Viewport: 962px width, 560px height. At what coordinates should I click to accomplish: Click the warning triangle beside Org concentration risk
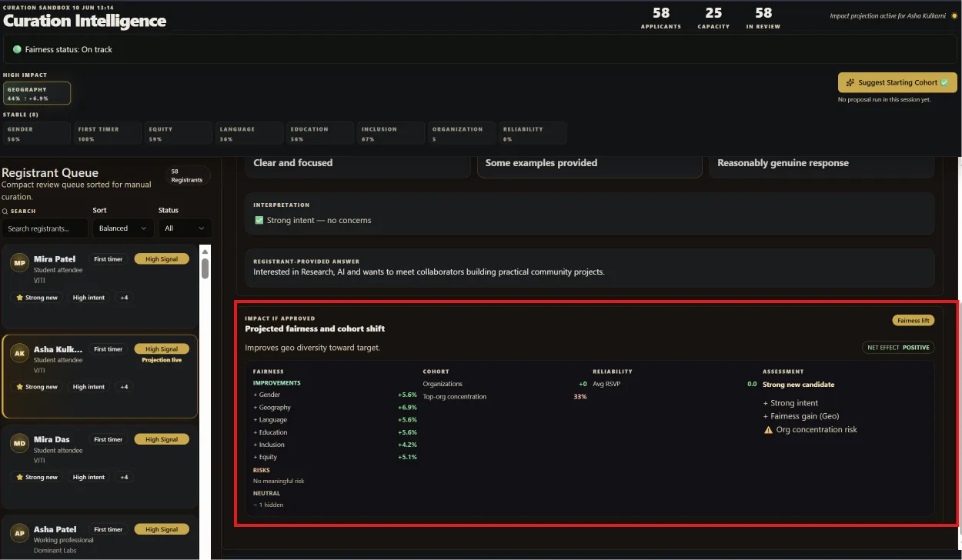[x=768, y=429]
